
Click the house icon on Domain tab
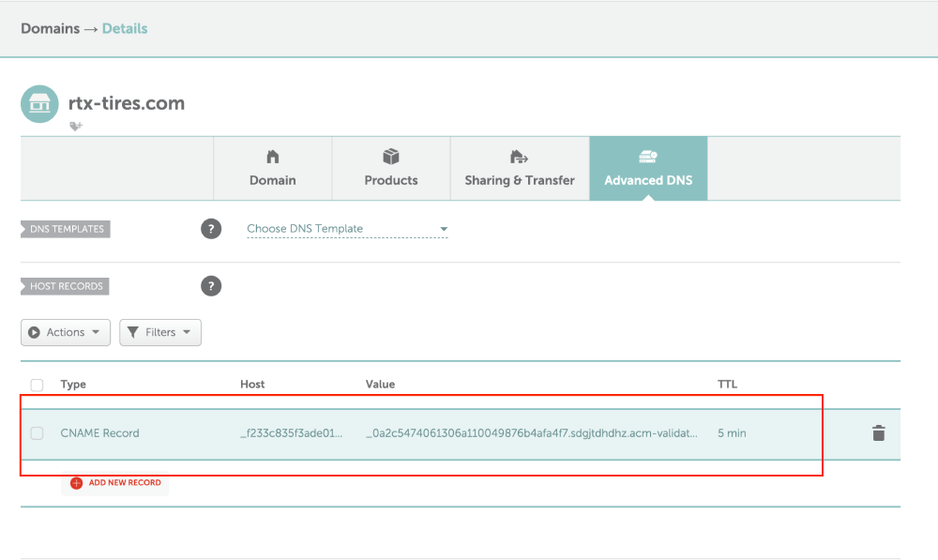click(273, 157)
